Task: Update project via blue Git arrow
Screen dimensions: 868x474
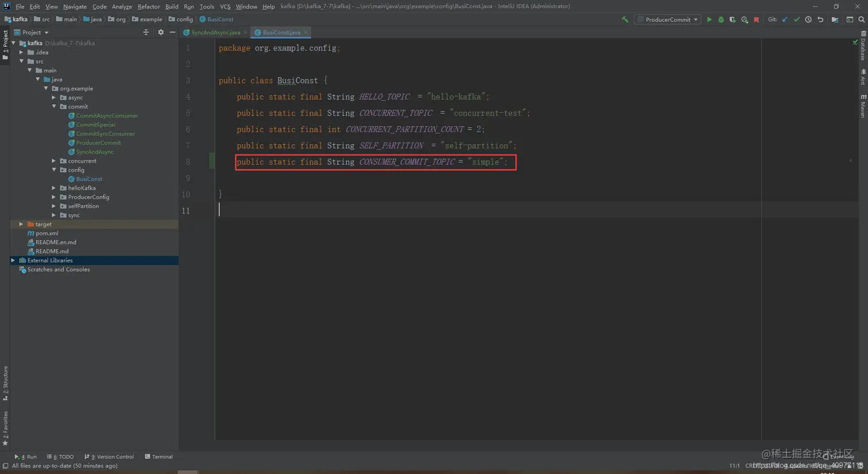Action: click(x=785, y=20)
